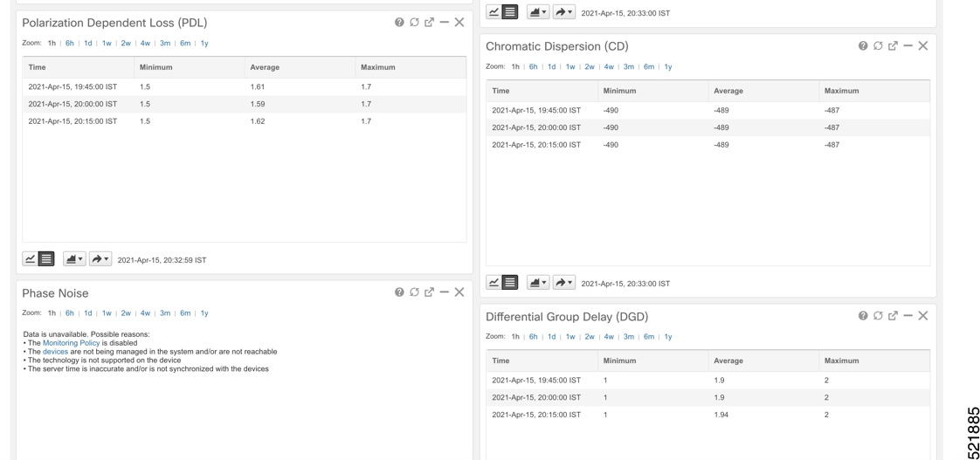Switch PDL dashlet to table view
This screenshot has width=980, height=460.
pyautogui.click(x=46, y=258)
